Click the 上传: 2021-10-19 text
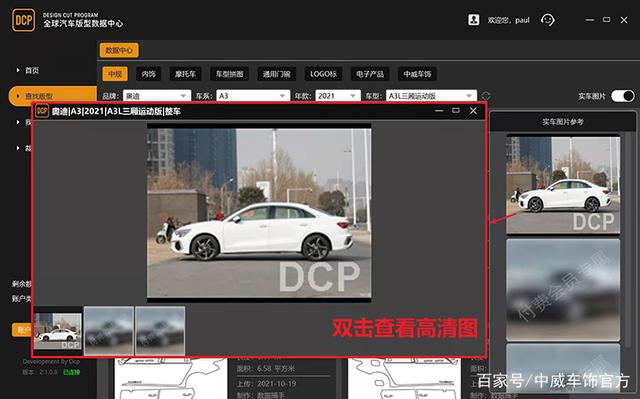 pos(267,383)
